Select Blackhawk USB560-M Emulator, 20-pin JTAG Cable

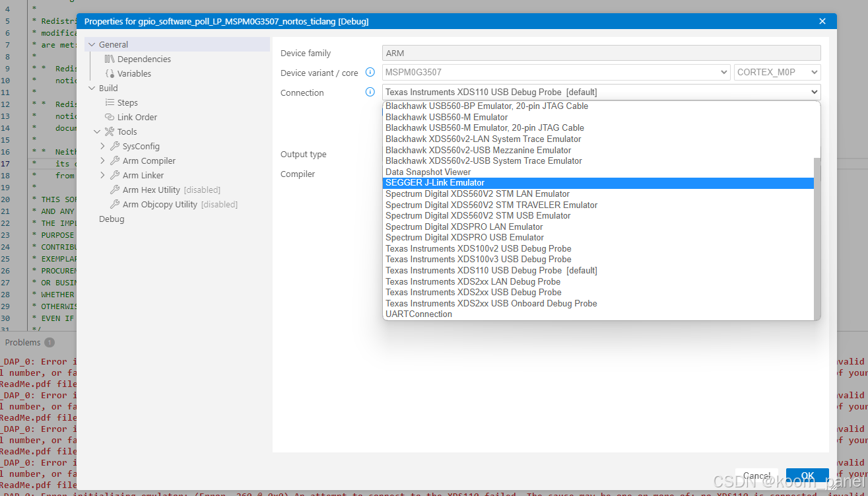click(x=598, y=128)
